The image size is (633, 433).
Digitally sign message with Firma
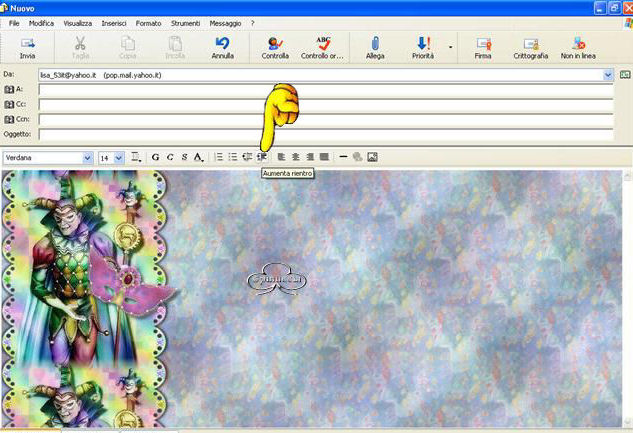pos(483,48)
